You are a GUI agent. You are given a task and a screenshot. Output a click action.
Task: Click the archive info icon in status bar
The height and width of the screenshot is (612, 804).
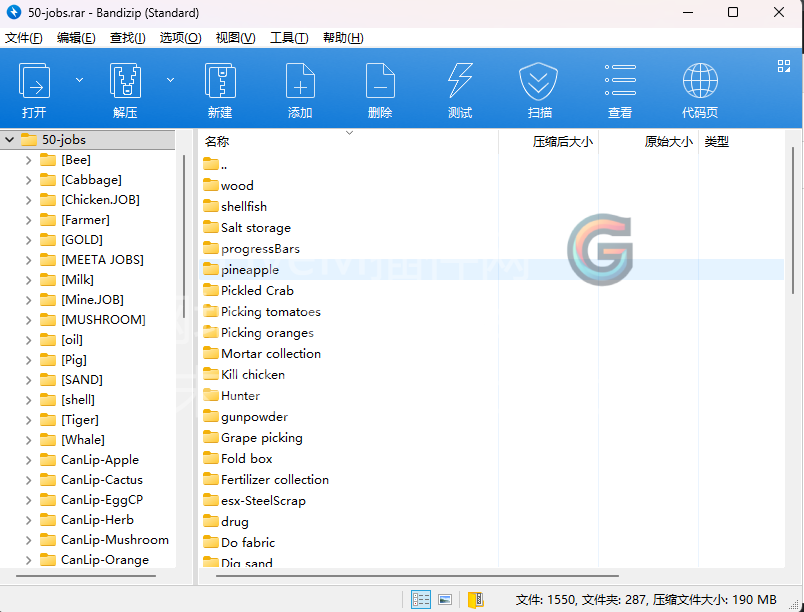476,599
